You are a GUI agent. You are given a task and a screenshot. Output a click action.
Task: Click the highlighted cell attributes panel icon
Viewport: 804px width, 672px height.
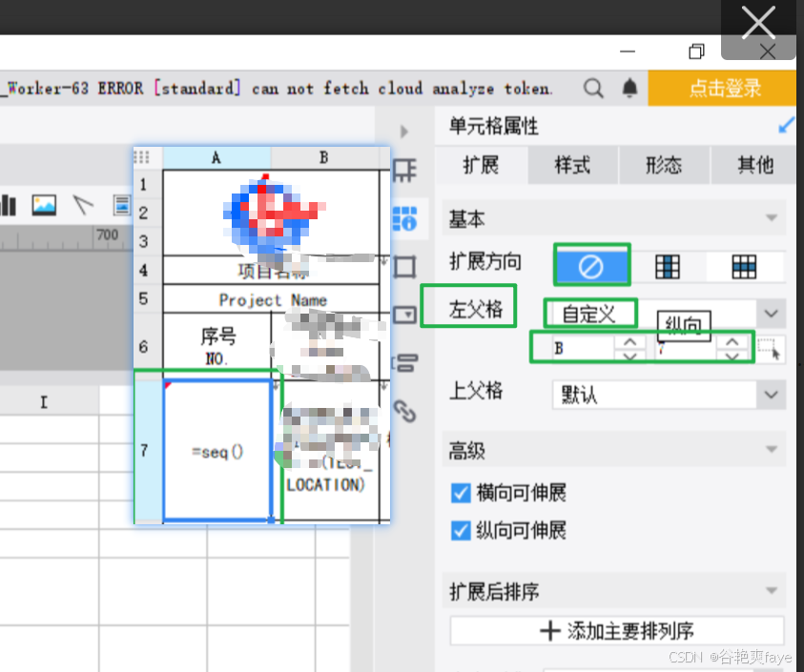click(x=404, y=218)
